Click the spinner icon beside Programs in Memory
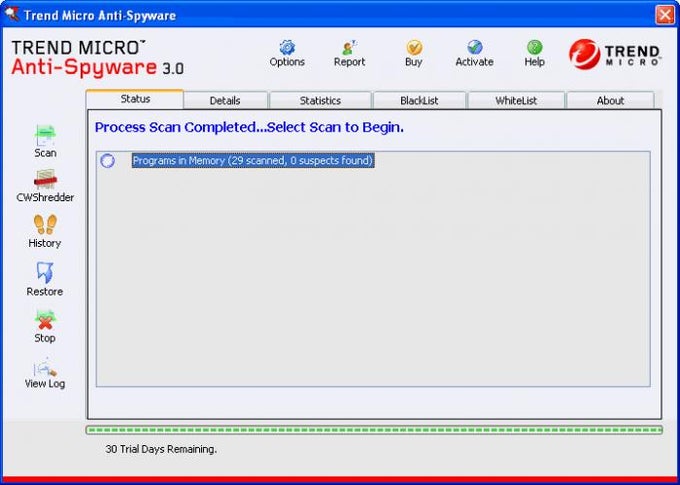680x485 pixels. point(108,161)
